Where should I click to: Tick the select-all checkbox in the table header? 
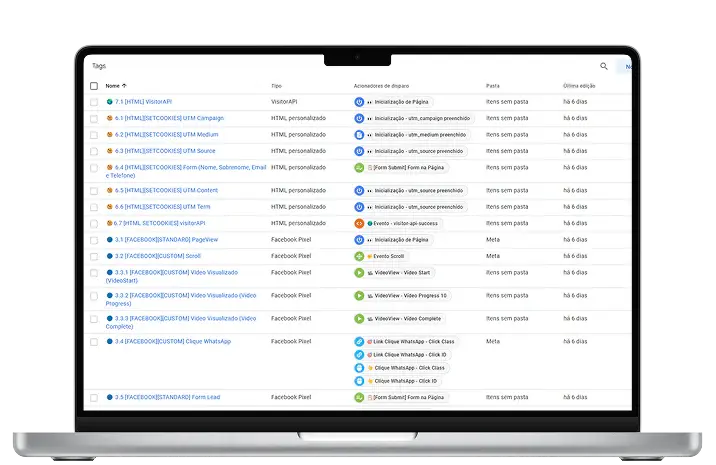click(94, 86)
